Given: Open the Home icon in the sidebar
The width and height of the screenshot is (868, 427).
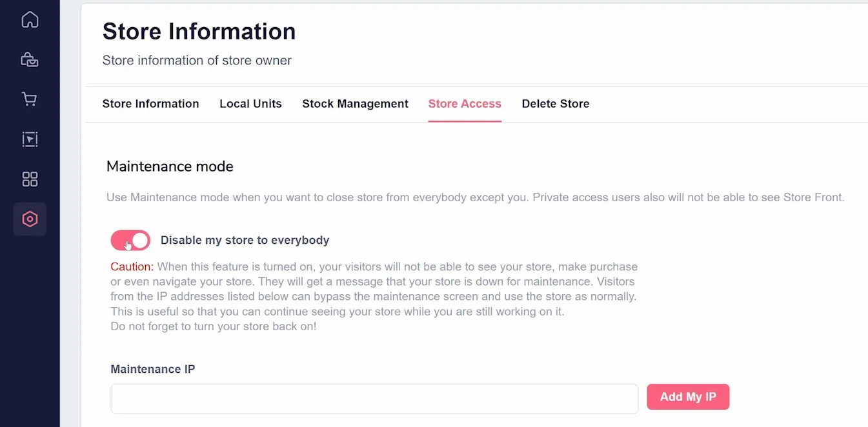Looking at the screenshot, I should [30, 20].
